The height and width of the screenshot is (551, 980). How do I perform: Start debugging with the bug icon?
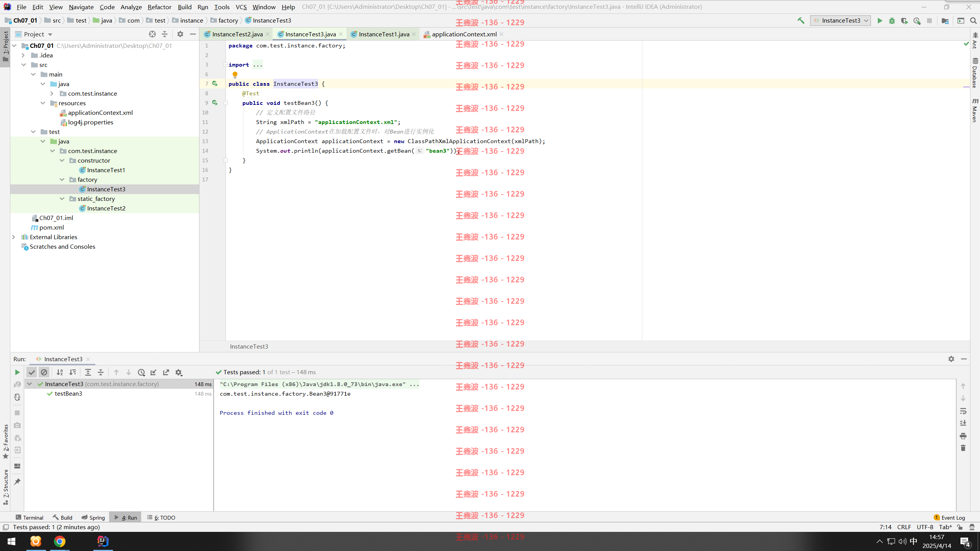tap(892, 21)
